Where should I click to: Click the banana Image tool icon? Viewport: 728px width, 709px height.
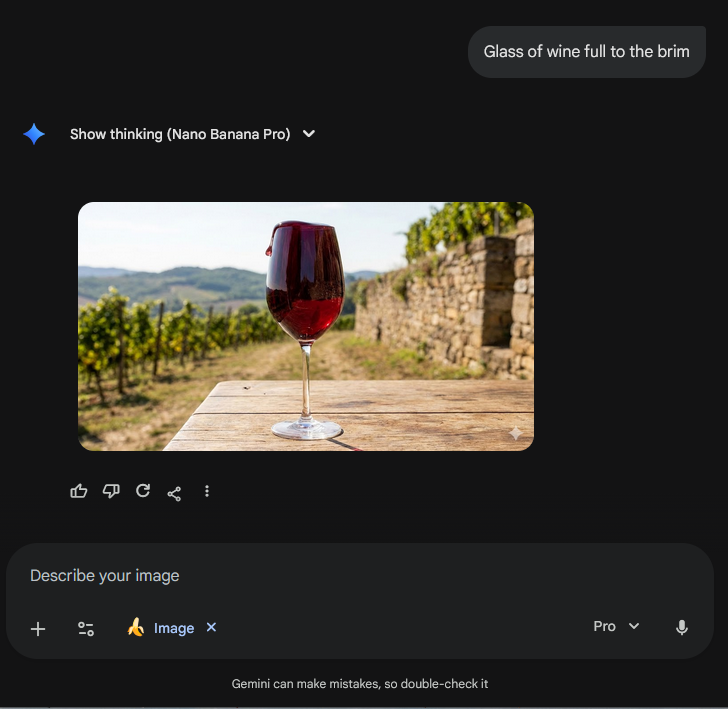pos(136,627)
